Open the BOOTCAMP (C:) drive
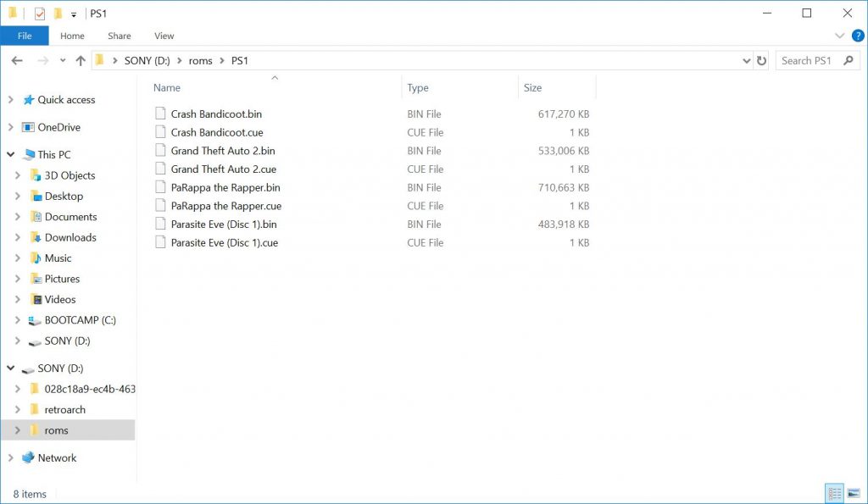This screenshot has height=504, width=868. coord(81,320)
